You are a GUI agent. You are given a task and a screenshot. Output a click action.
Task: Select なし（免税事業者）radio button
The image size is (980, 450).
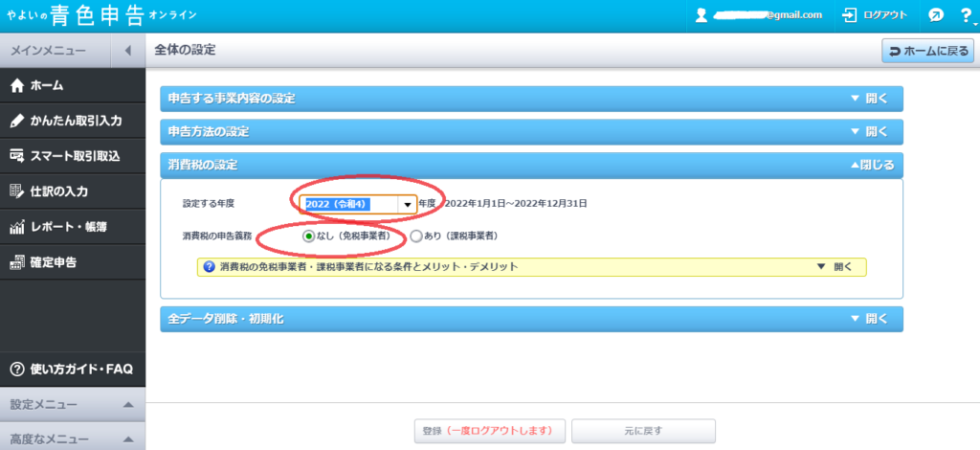point(307,236)
